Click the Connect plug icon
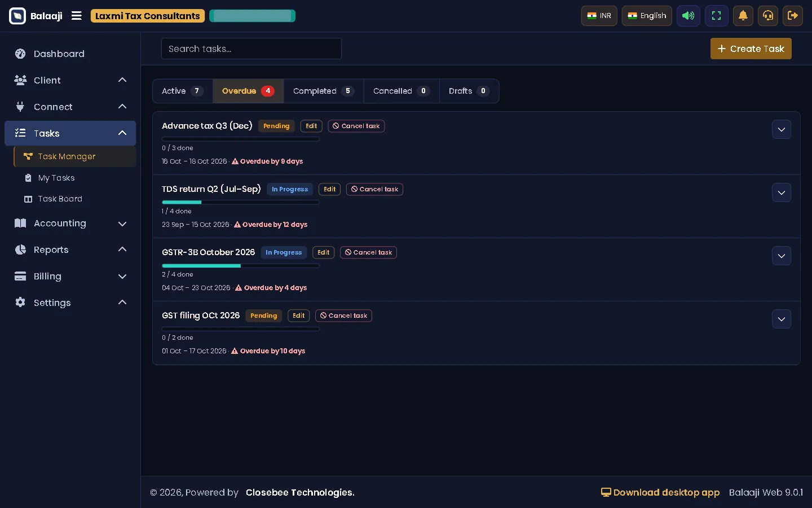The image size is (812, 508). tap(20, 107)
